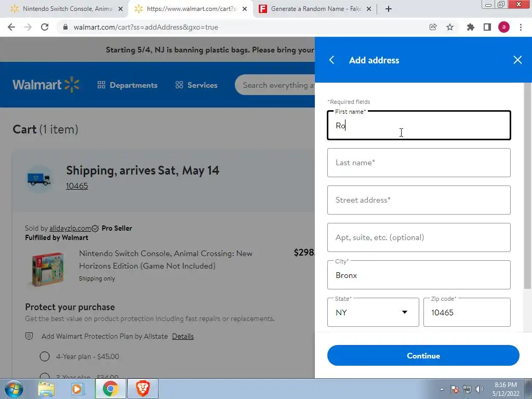This screenshot has height=399, width=532.
Task: Click the City field containing Bronx
Action: 419,275
